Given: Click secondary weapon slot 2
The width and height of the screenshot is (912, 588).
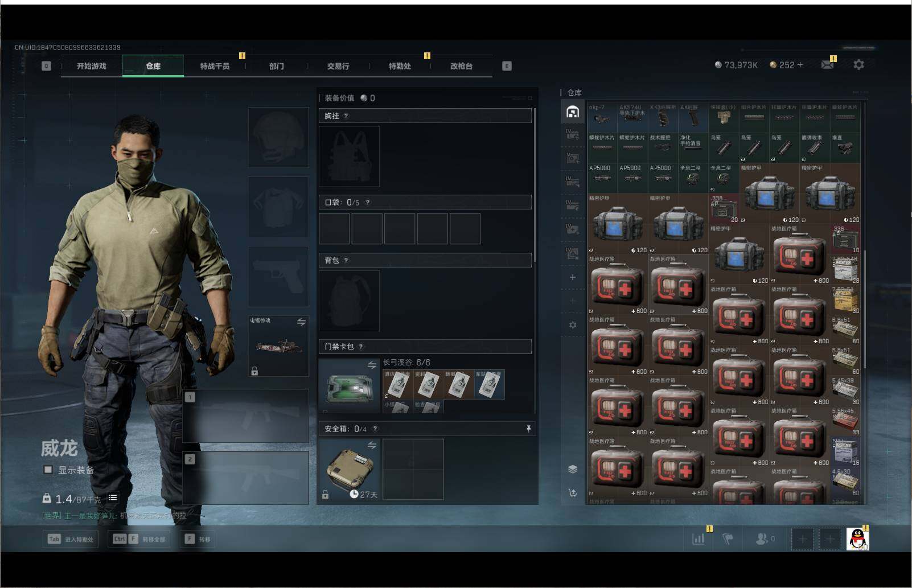Looking at the screenshot, I should click(x=246, y=478).
